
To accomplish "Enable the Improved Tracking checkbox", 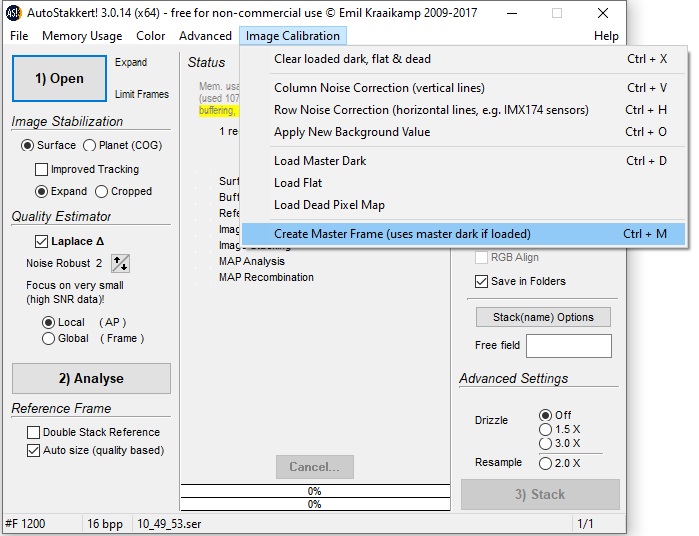I will 42,170.
